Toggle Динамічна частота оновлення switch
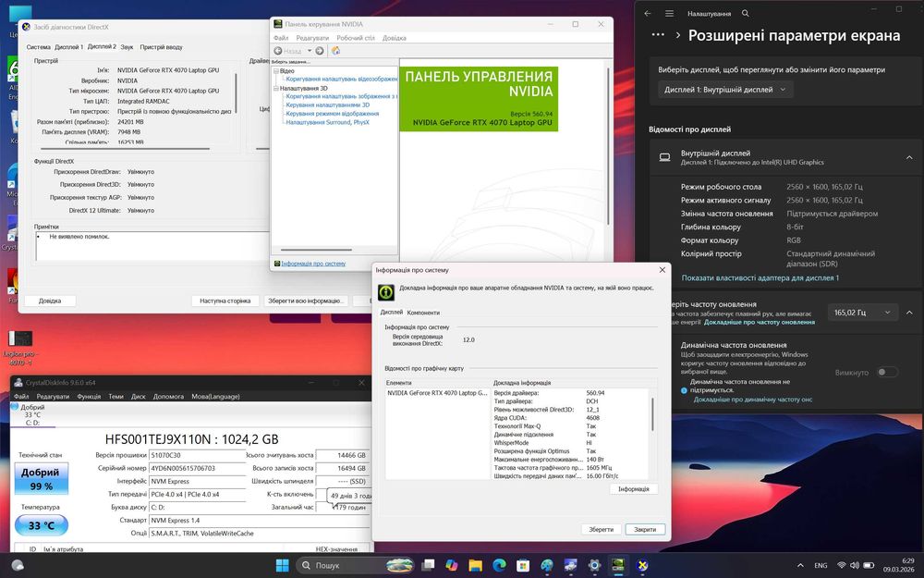Image resolution: width=924 pixels, height=578 pixels. tap(887, 372)
